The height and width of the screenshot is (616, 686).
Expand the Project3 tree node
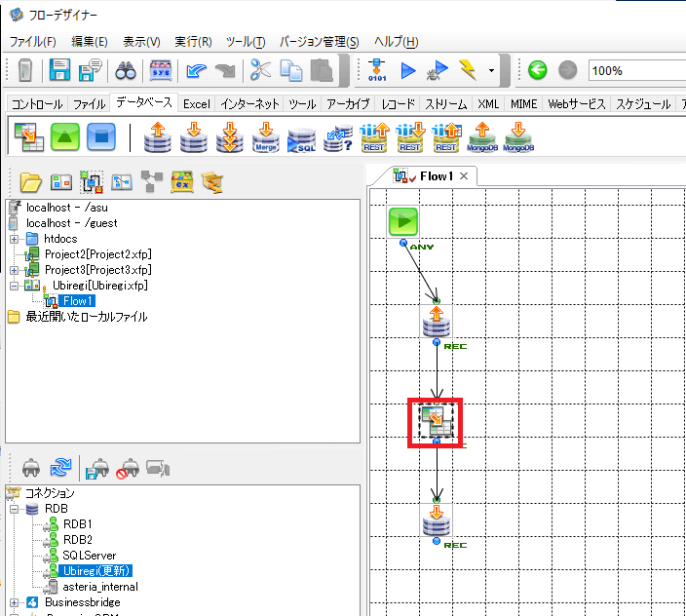pyautogui.click(x=14, y=270)
